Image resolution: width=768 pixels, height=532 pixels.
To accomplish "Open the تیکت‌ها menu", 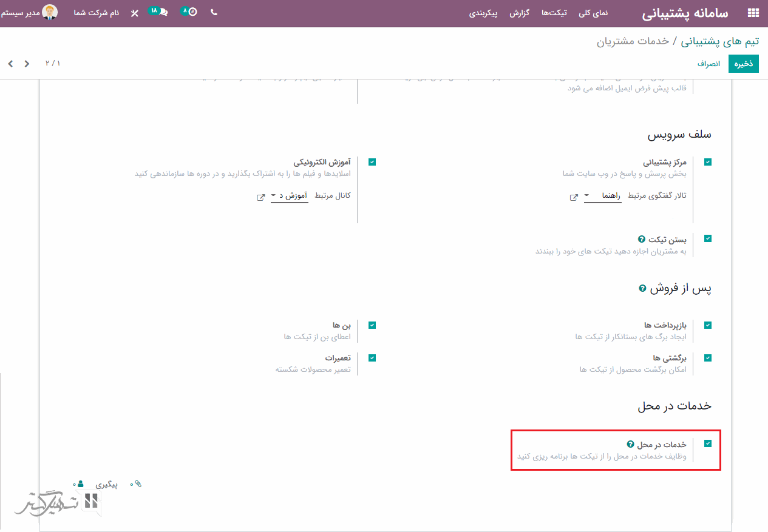I will 554,13.
